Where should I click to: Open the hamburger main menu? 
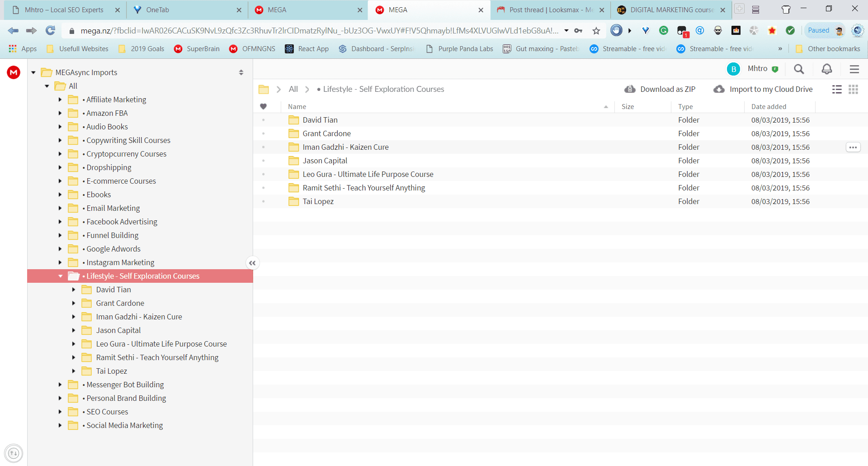[854, 69]
